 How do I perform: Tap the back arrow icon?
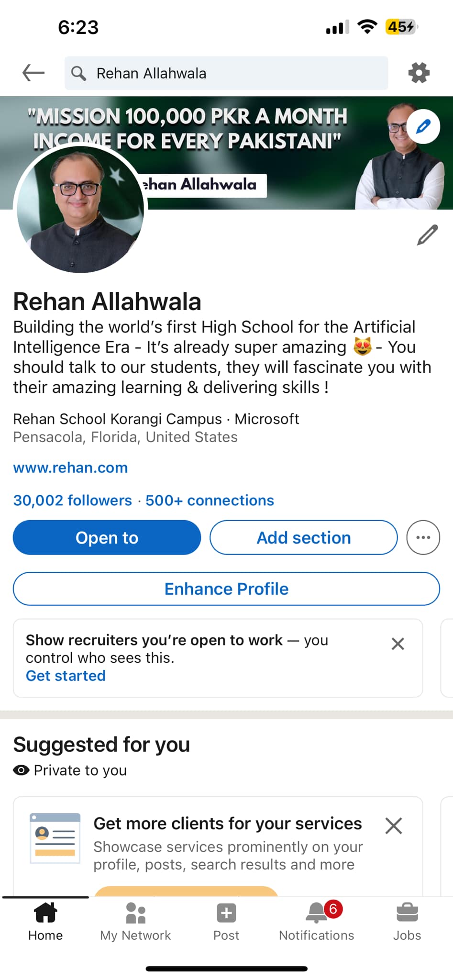point(33,73)
